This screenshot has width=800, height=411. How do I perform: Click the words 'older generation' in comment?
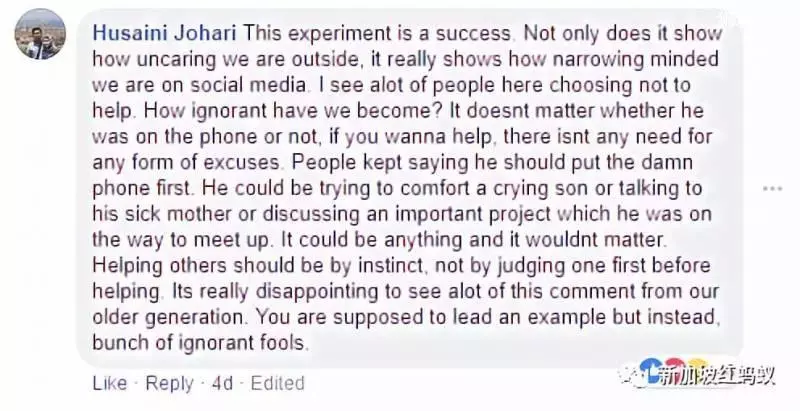167,317
